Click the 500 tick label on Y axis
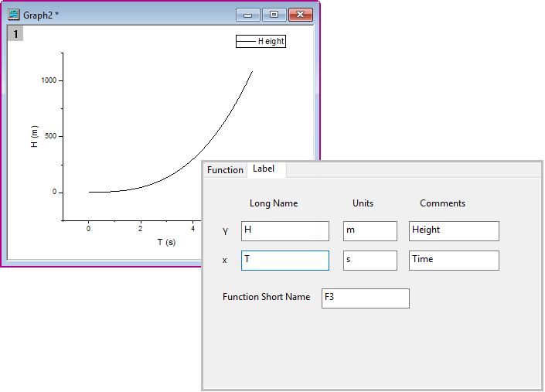545x392 pixels. (50, 136)
